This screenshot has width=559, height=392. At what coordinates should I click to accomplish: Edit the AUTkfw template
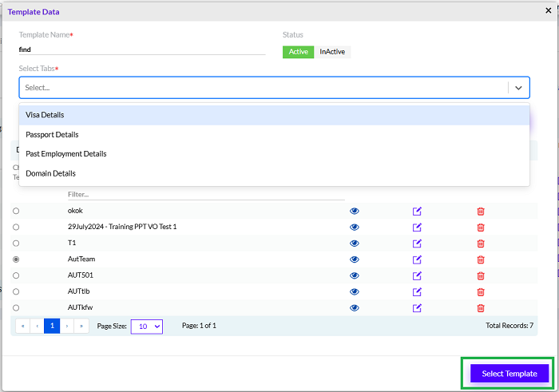417,308
